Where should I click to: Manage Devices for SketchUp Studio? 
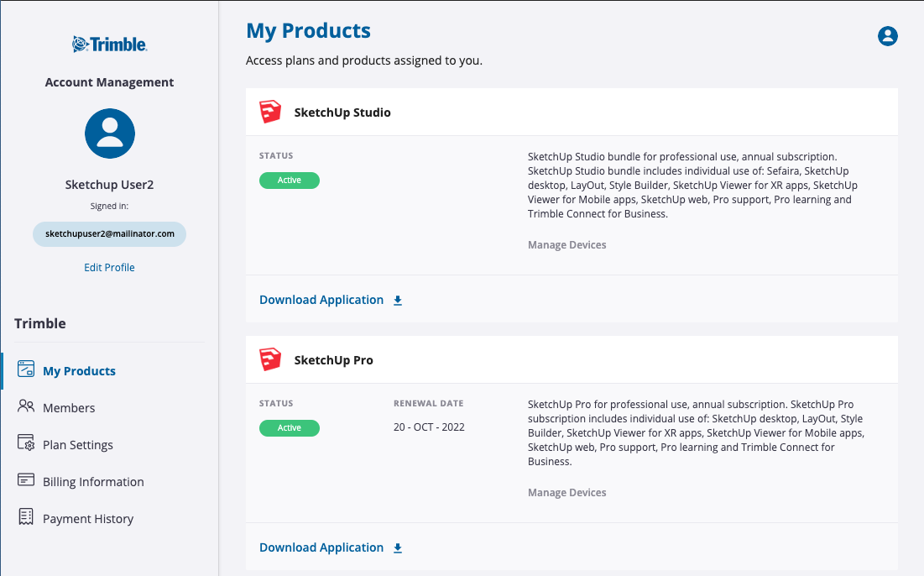[x=566, y=244]
